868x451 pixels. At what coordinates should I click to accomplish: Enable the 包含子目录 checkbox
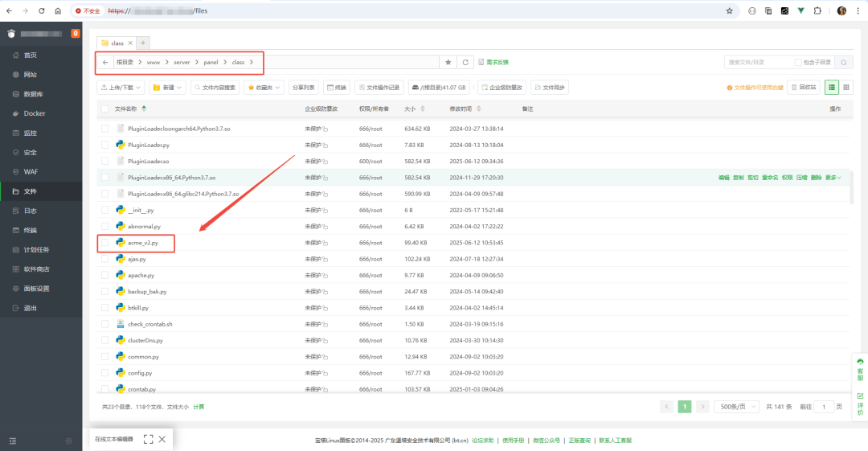(798, 62)
